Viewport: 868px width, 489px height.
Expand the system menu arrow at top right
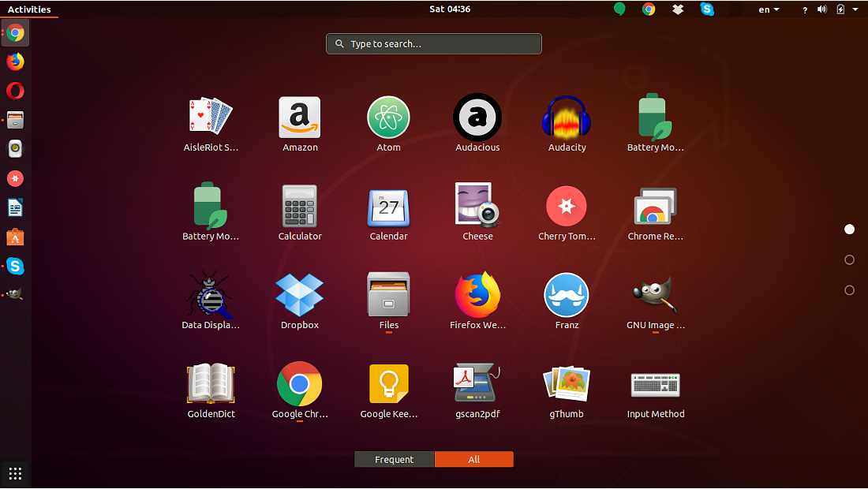pyautogui.click(x=855, y=9)
